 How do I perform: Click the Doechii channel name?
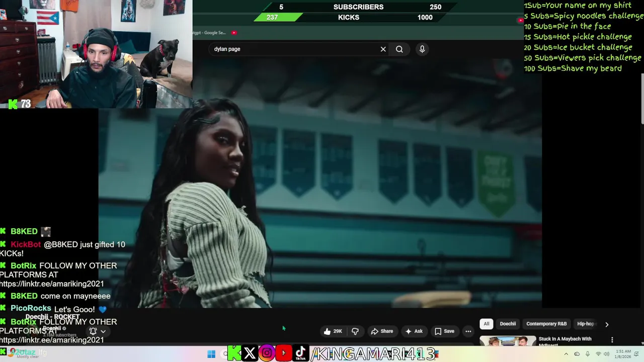[x=52, y=328]
